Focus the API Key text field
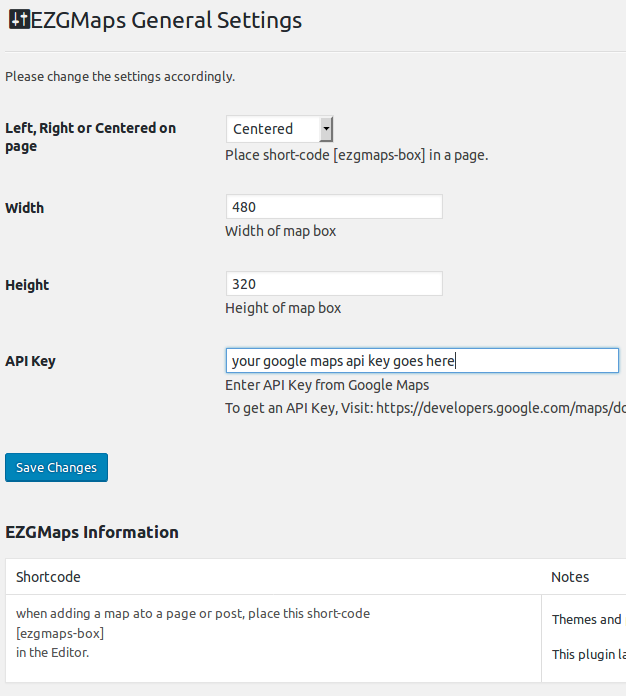The height and width of the screenshot is (696, 626). click(x=422, y=360)
